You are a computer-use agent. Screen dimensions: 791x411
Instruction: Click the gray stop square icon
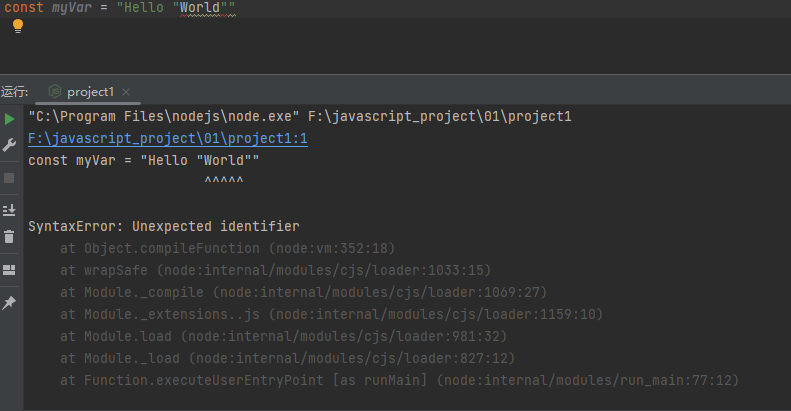[9, 178]
